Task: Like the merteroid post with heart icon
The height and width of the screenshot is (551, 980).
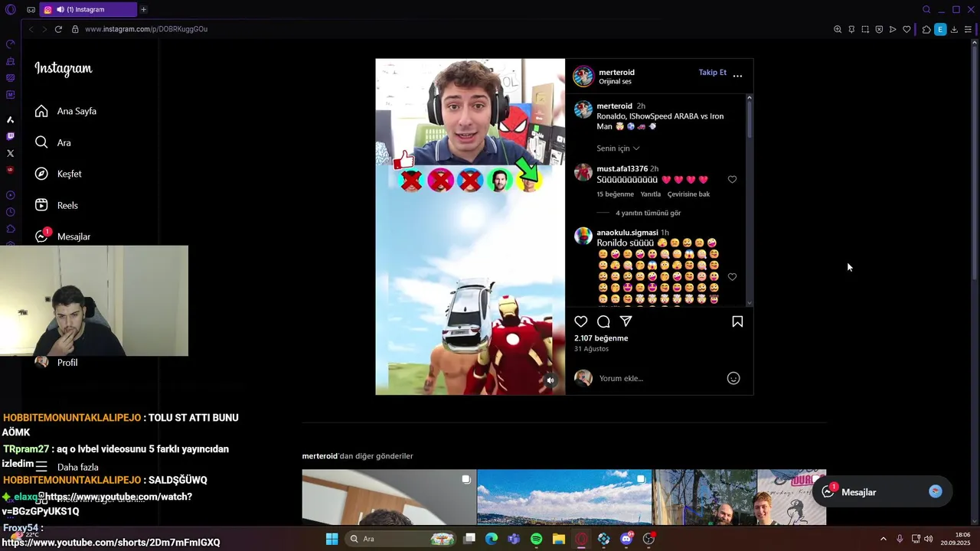Action: (x=581, y=321)
